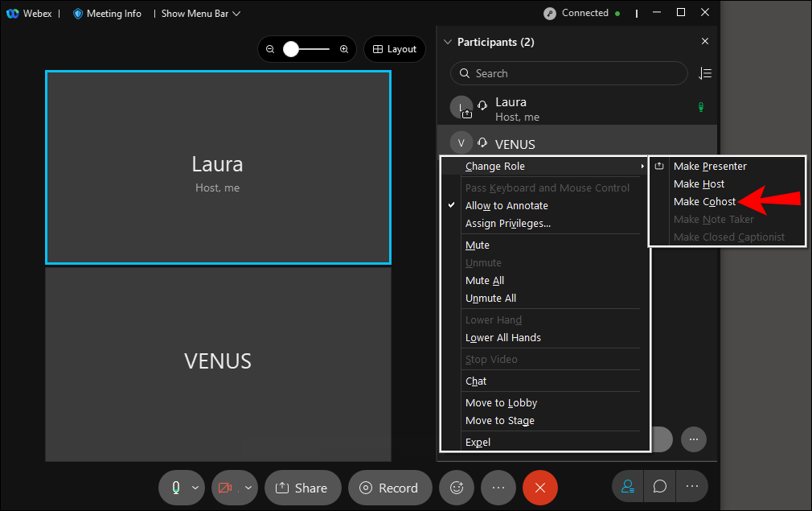Viewport: 812px width, 511px height.
Task: Choose Move to Lobby
Action: coord(501,402)
